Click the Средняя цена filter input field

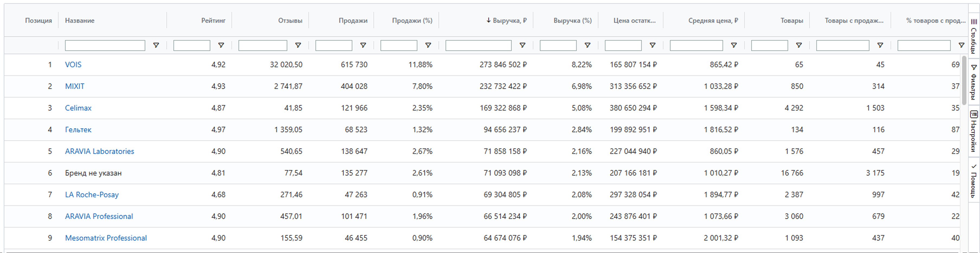[x=696, y=46]
